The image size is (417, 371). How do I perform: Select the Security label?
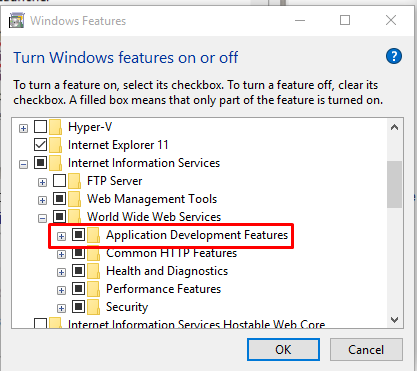point(127,307)
